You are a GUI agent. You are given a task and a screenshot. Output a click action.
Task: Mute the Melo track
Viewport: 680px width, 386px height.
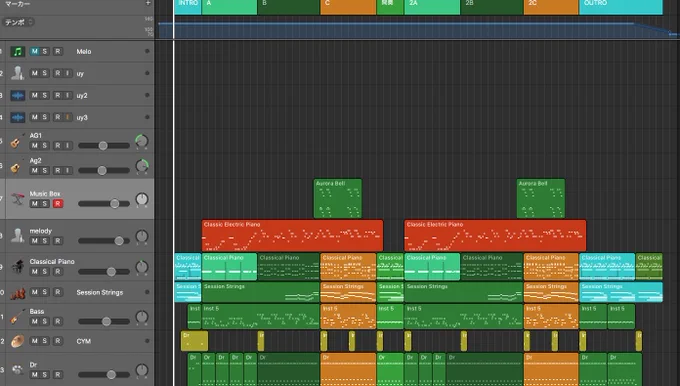click(x=35, y=51)
